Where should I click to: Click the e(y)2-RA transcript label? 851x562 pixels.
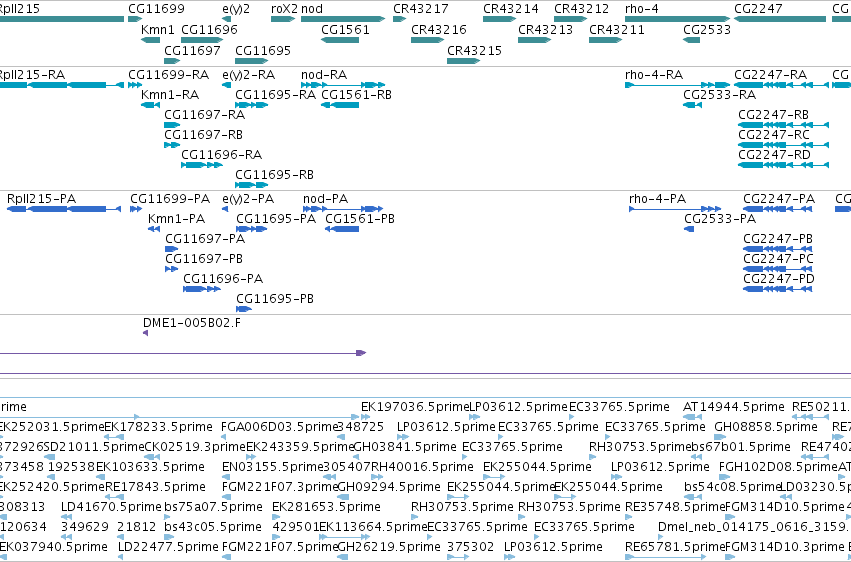click(x=249, y=75)
